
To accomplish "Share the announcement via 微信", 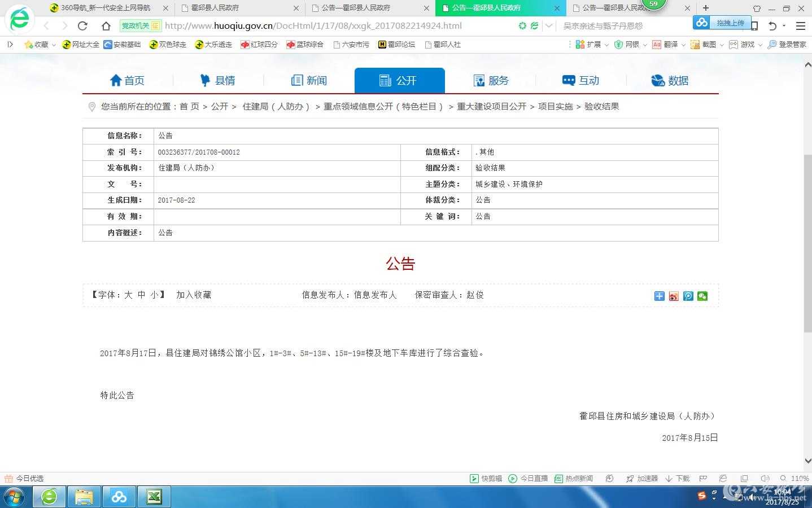I will [702, 296].
